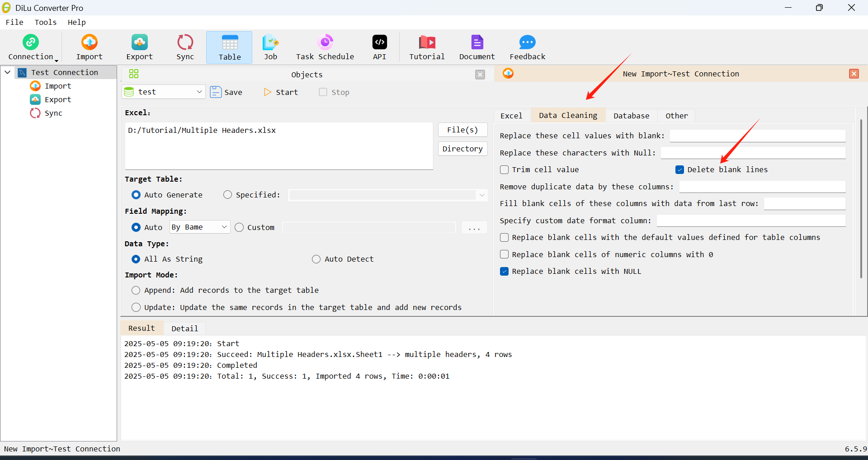
Task: Select the Import item in the tree
Action: [x=51, y=86]
